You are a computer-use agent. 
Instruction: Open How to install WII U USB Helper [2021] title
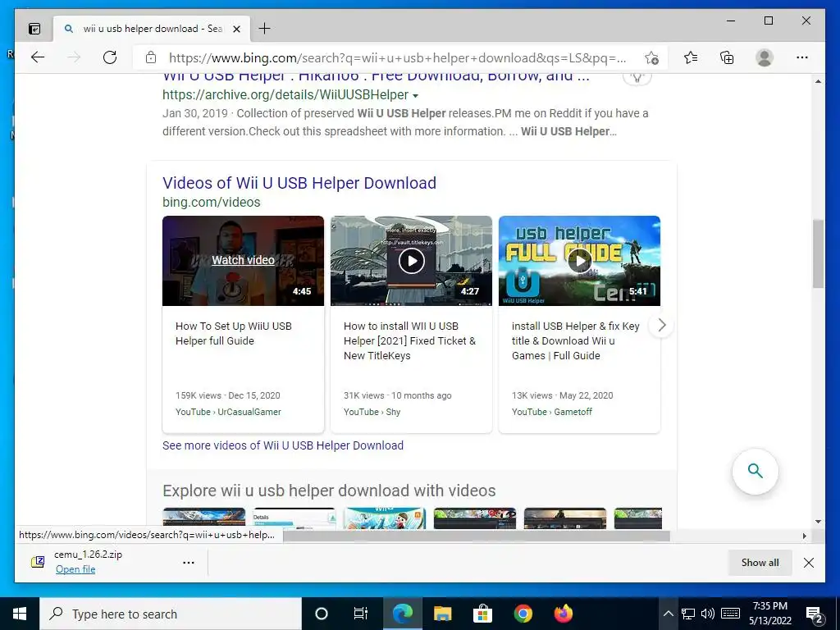click(x=410, y=340)
